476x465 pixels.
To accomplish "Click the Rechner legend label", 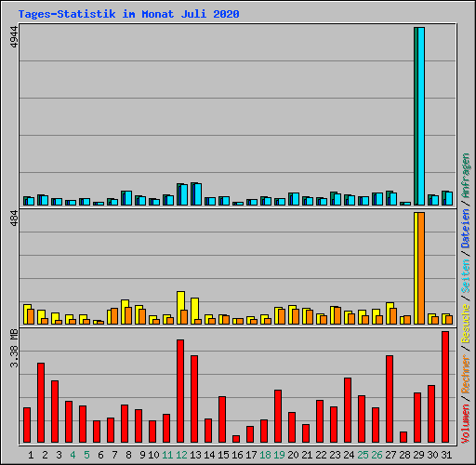I will click(466, 375).
